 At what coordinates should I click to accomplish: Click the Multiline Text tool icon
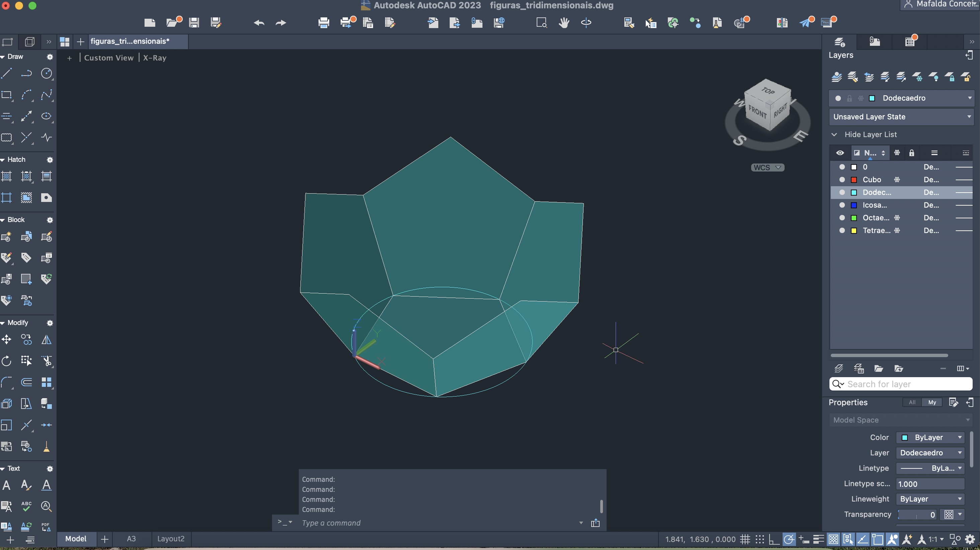6,485
